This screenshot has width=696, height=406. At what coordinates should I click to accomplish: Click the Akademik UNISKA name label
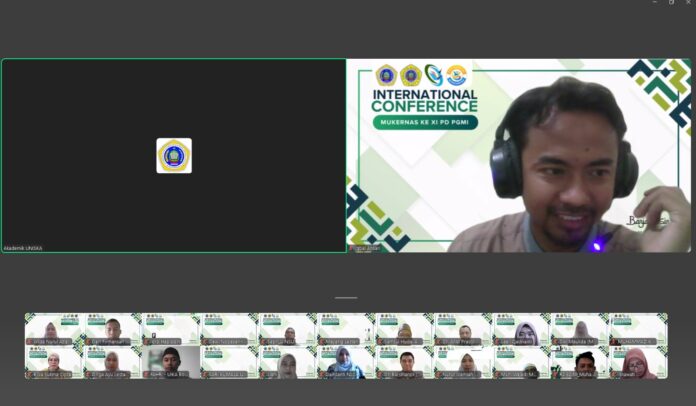coord(23,248)
